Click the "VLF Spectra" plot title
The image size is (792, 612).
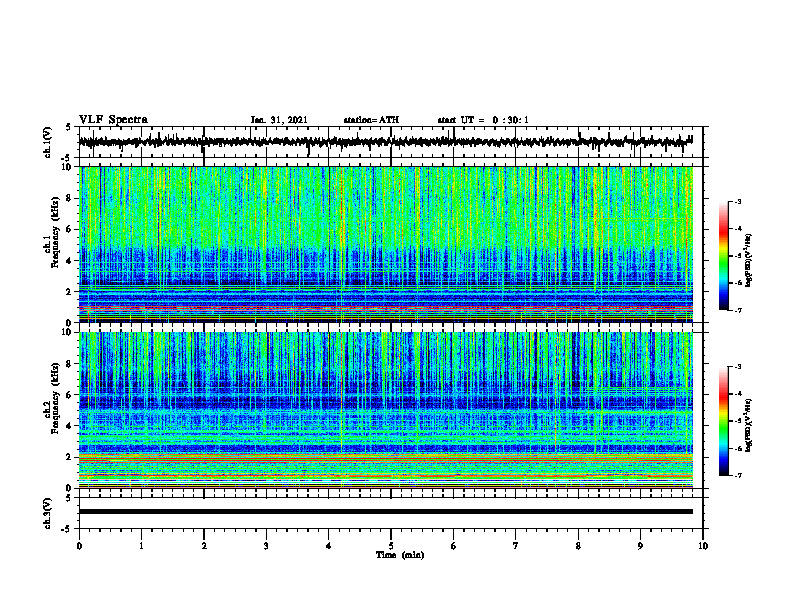click(113, 120)
